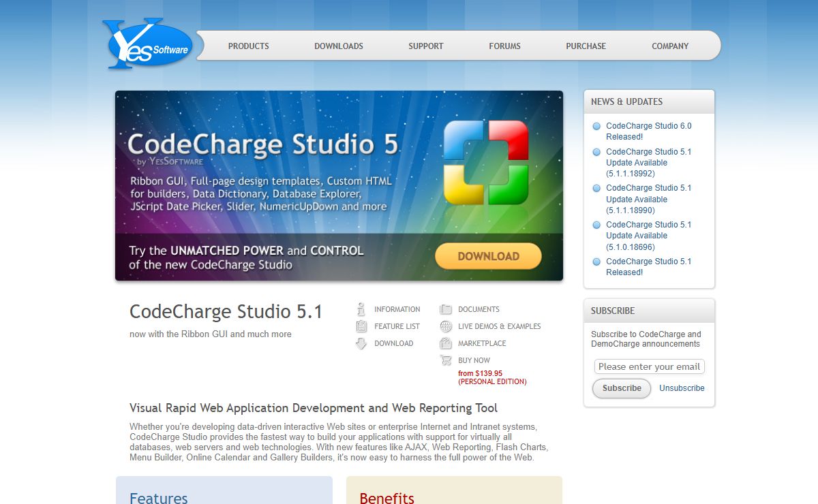Click the Feature List link

pyautogui.click(x=397, y=326)
